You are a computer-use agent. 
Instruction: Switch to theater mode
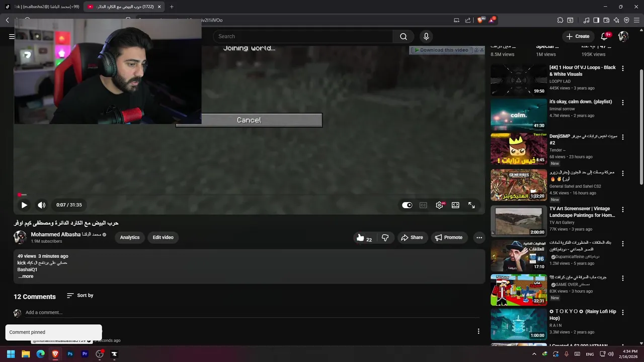coord(455,205)
